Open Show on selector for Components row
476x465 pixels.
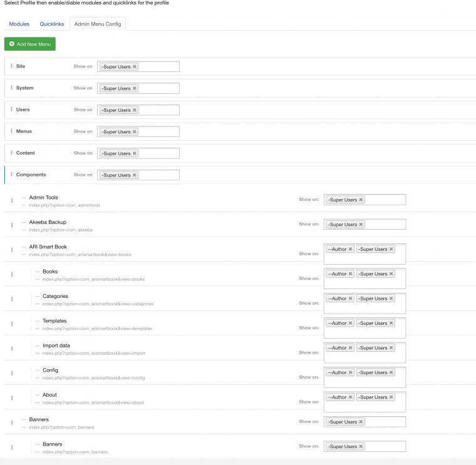coord(158,175)
